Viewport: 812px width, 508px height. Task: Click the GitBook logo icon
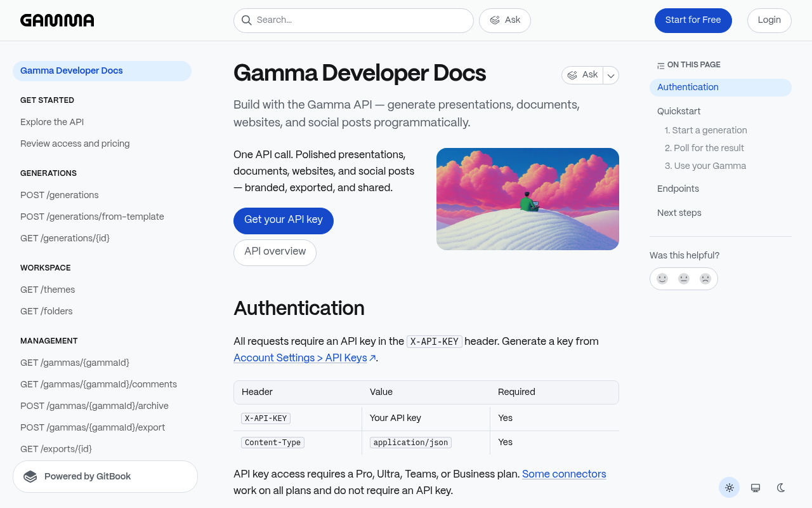tap(30, 477)
